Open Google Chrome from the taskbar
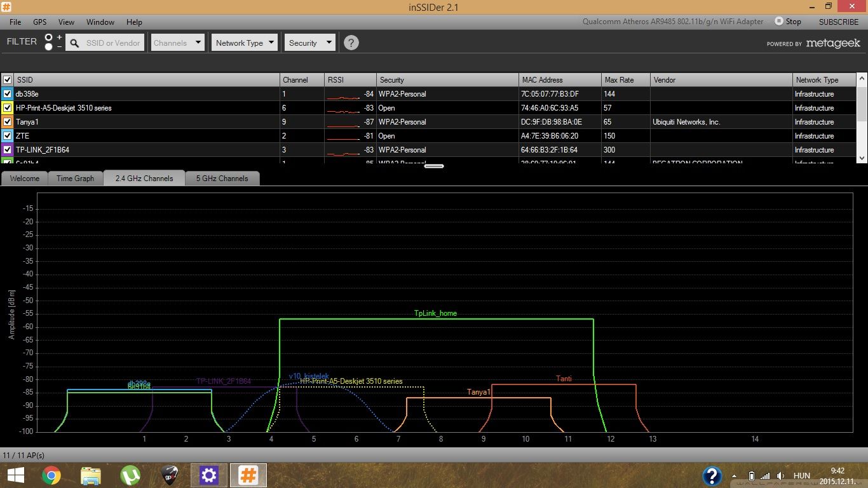868x488 pixels. point(51,475)
